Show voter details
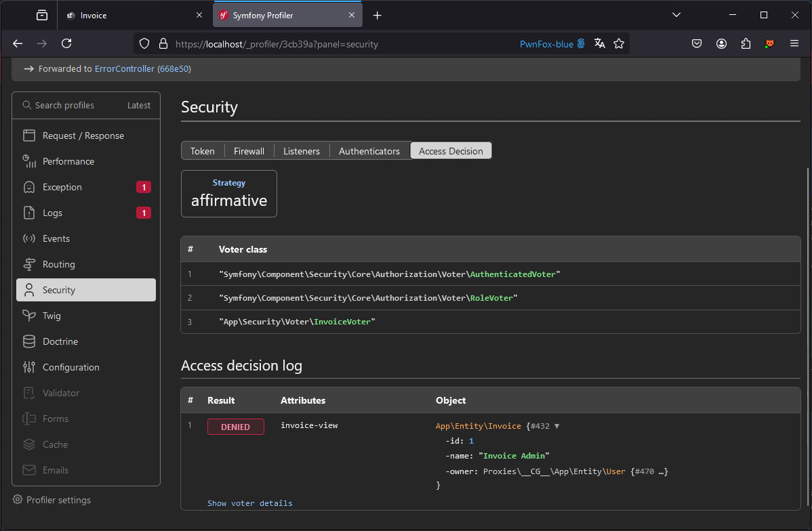The width and height of the screenshot is (812, 531). point(249,503)
